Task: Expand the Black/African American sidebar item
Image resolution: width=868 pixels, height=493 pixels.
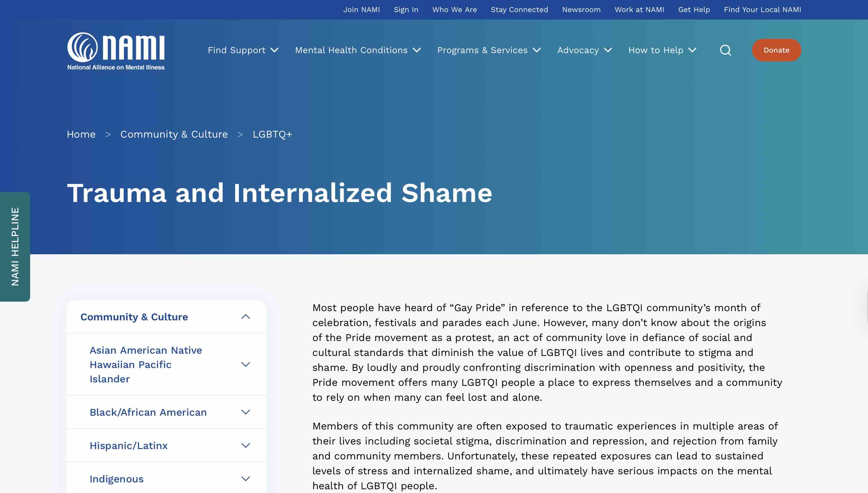Action: coord(246,412)
